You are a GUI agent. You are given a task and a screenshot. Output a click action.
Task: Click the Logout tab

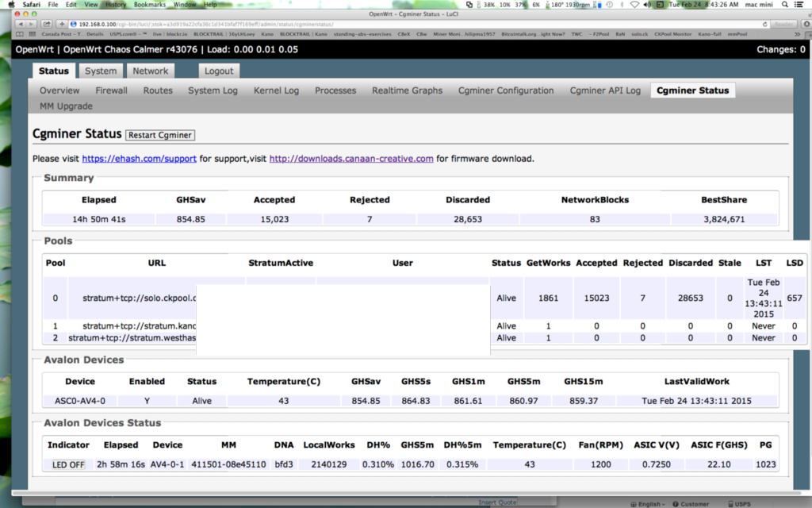pos(219,71)
